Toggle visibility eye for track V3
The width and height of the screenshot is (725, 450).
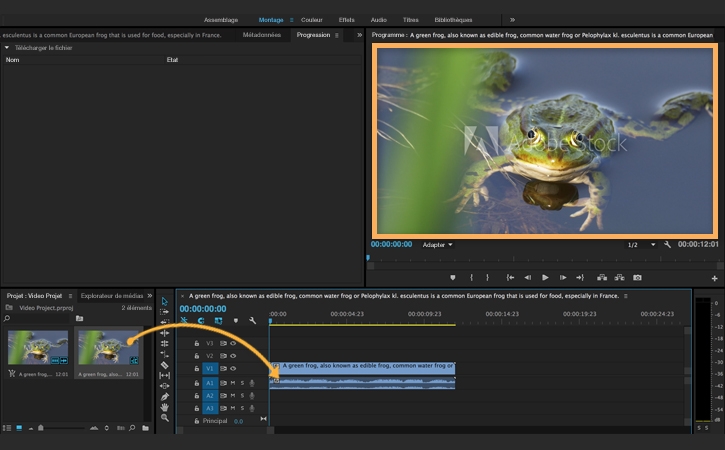pyautogui.click(x=232, y=343)
